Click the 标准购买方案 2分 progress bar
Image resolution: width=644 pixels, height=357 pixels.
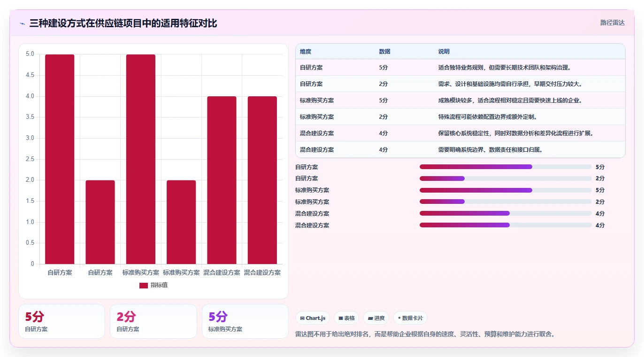click(506, 202)
